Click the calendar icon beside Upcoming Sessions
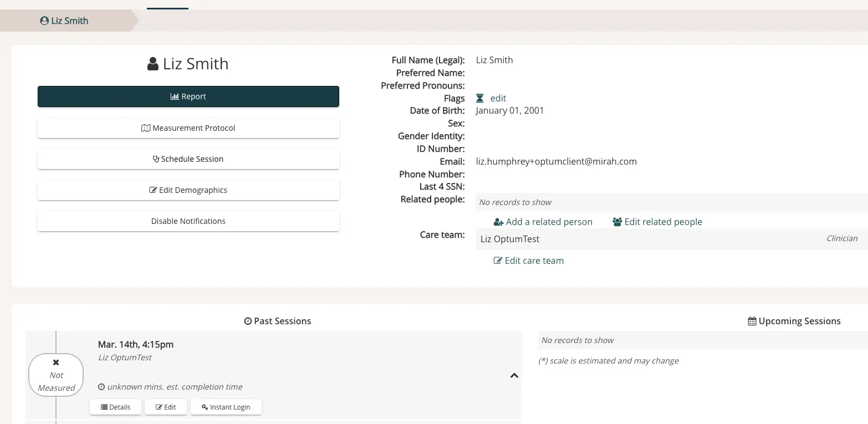This screenshot has width=868, height=424. [752, 320]
